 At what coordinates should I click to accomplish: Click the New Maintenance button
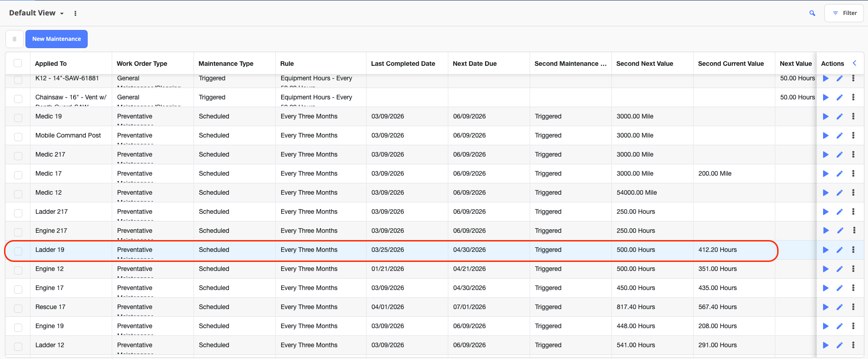(x=56, y=39)
